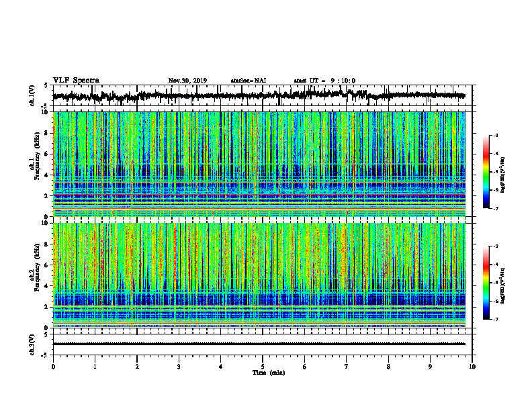Click time axis tick label "8"

click(x=388, y=367)
